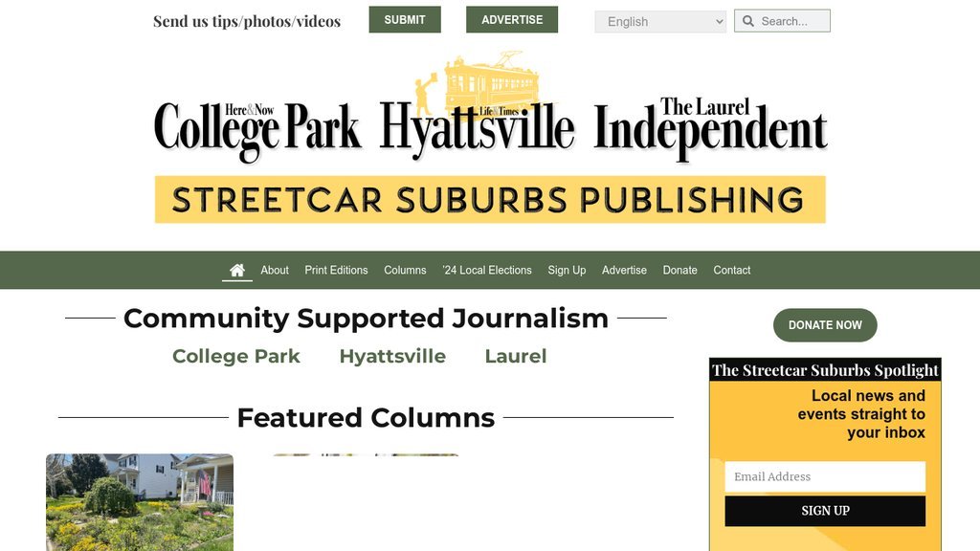980x551 pixels.
Task: Open Sign Up in the nav bar
Action: pos(567,270)
